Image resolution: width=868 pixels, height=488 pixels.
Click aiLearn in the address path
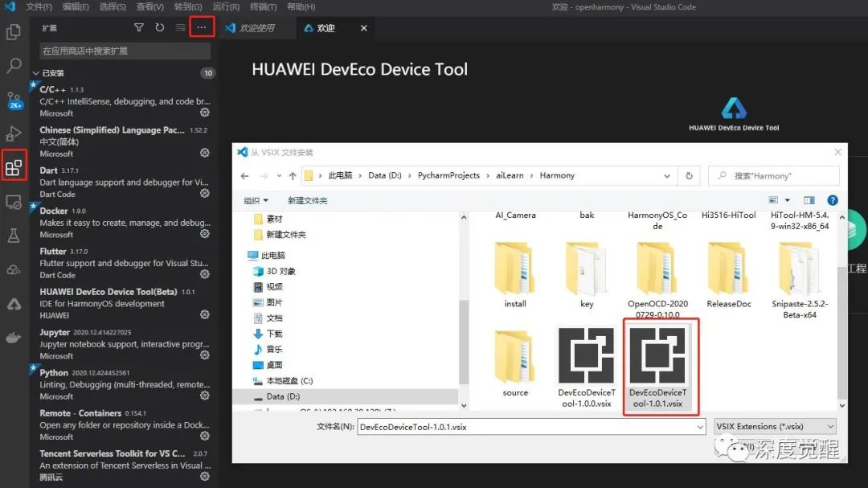tap(510, 175)
